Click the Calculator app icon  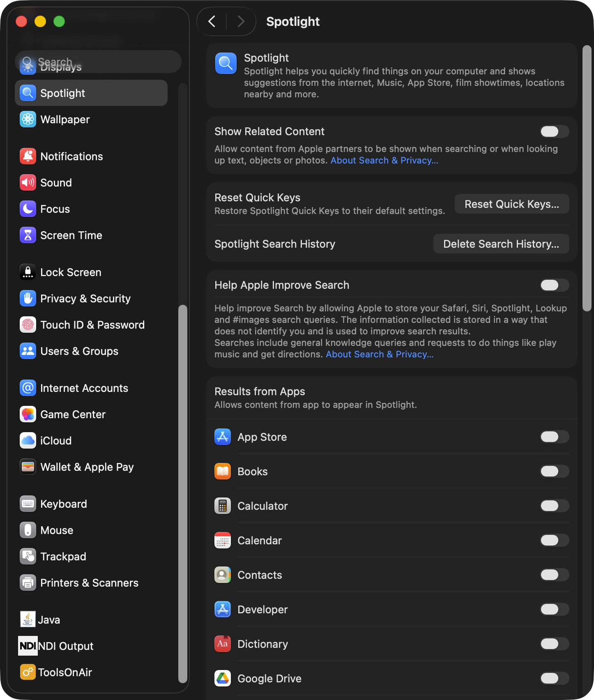tap(223, 506)
